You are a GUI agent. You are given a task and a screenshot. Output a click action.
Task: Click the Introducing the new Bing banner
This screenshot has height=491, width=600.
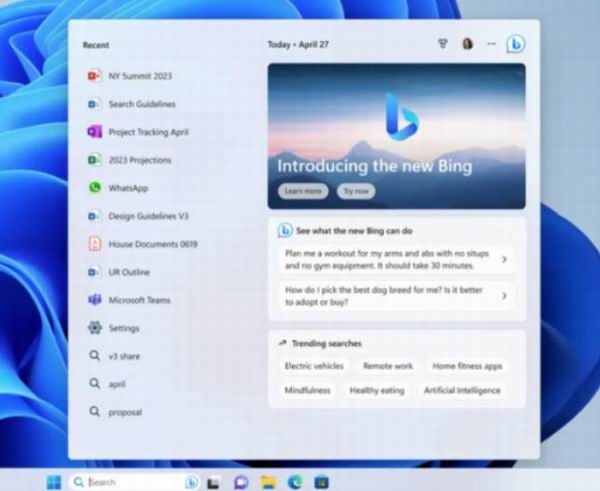pyautogui.click(x=396, y=136)
